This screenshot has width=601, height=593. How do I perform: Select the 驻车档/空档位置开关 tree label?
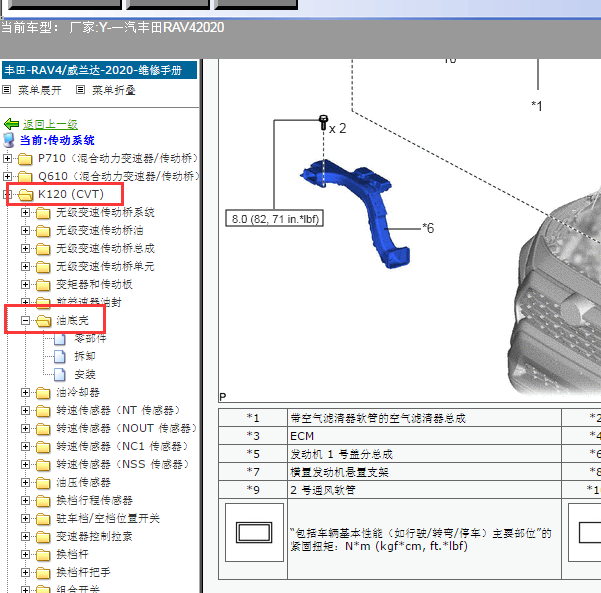(108, 518)
